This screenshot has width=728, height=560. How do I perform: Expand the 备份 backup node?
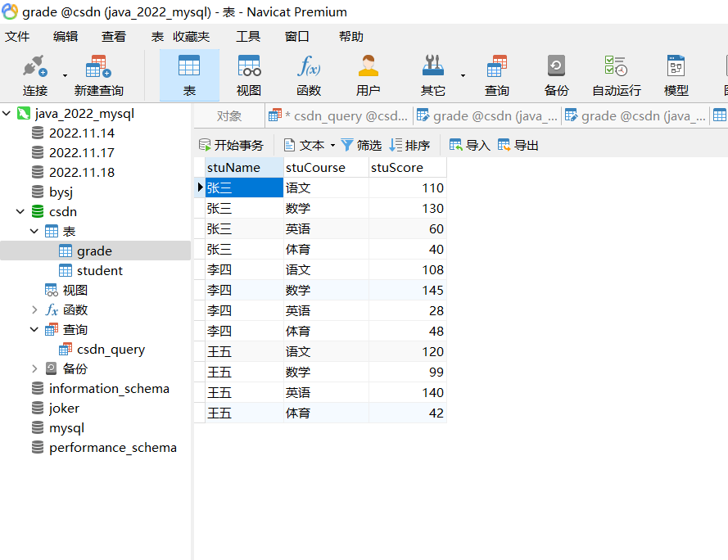34,368
